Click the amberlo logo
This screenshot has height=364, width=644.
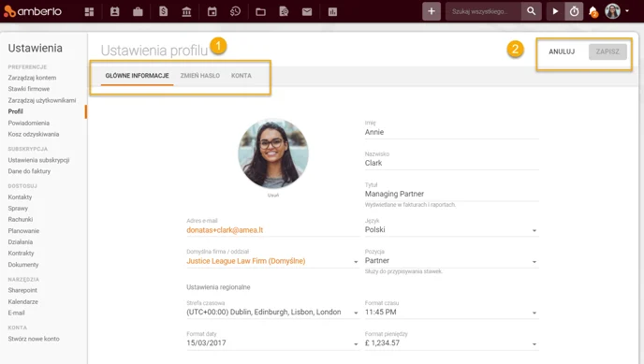click(33, 11)
